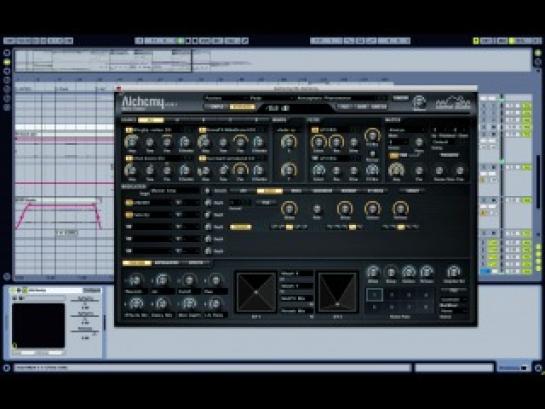Toggle second modulation slot on button
545x409 pixels.
pos(129,215)
